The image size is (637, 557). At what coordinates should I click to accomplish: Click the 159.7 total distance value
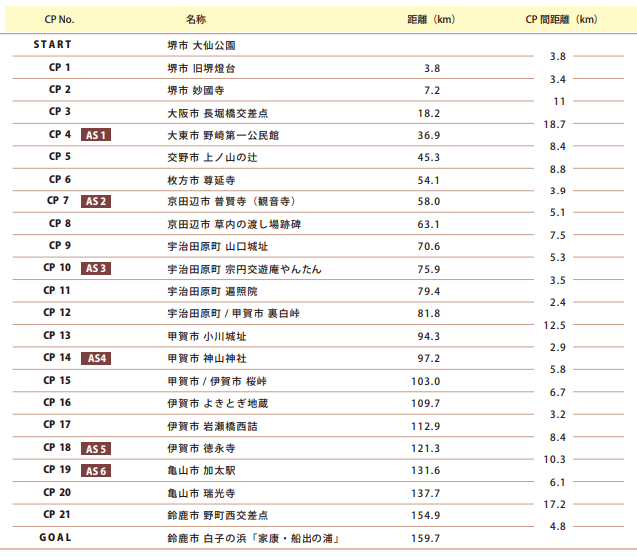[x=426, y=539]
